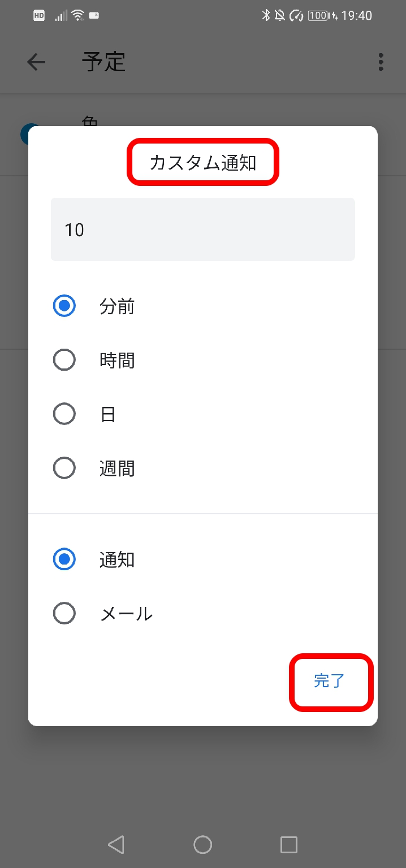Select the 分前 time unit option
The width and height of the screenshot is (406, 868).
tap(64, 306)
